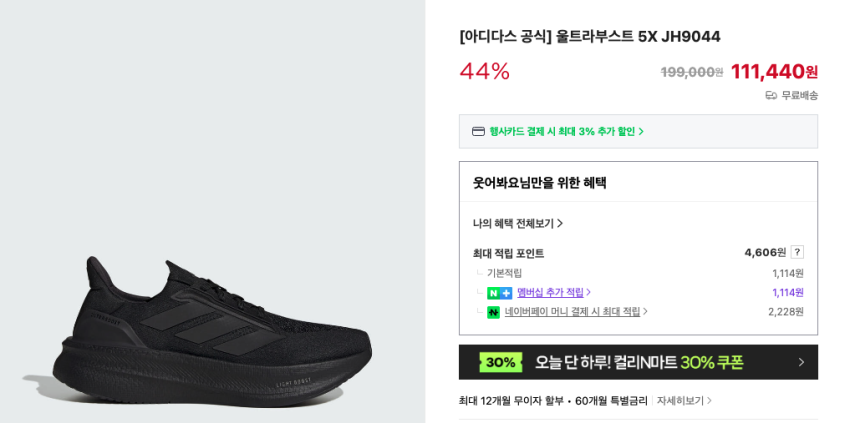Click the 오늘 단 하루! 컬리N마트 30% 쿠폰 banner
Viewport: 850px width, 423px height.
(638, 362)
